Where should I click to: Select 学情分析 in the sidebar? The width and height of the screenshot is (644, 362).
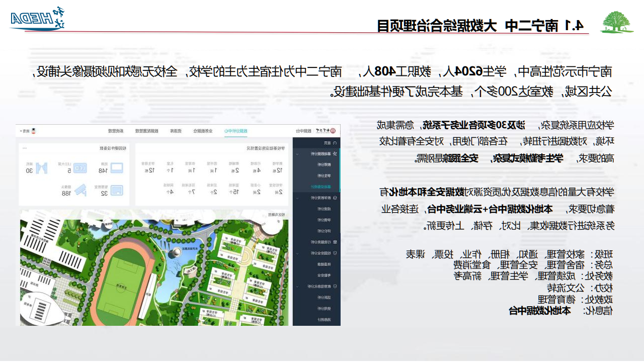(324, 220)
